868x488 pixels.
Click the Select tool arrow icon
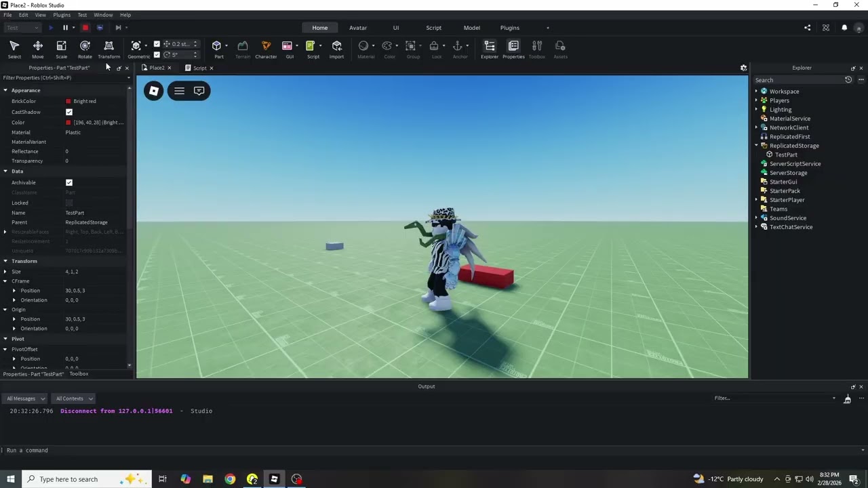[14, 45]
